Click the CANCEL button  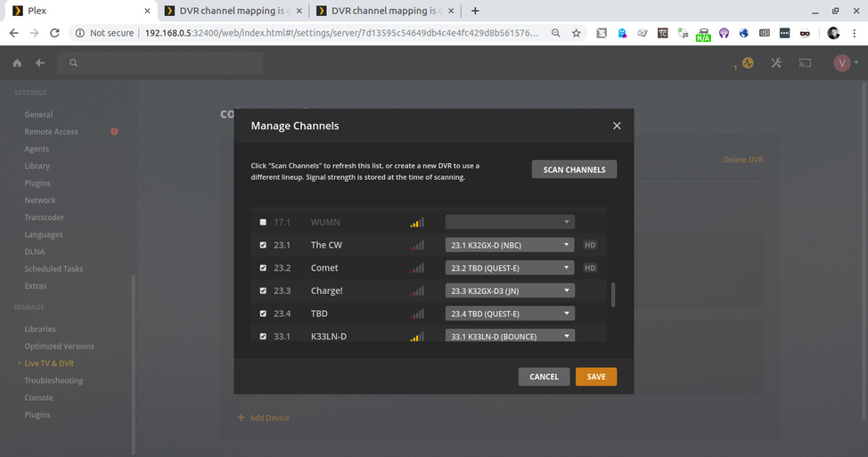click(544, 377)
